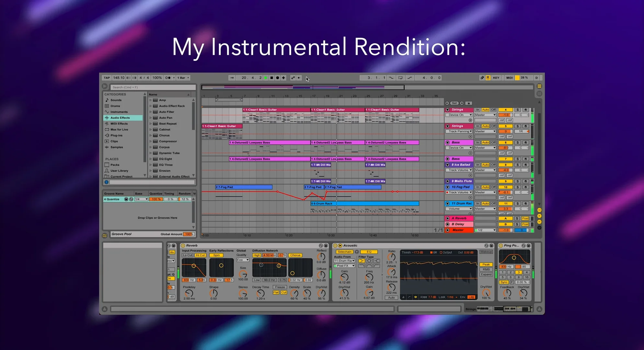Open the Groove Pool wave icon
The width and height of the screenshot is (644, 350).
point(105,236)
